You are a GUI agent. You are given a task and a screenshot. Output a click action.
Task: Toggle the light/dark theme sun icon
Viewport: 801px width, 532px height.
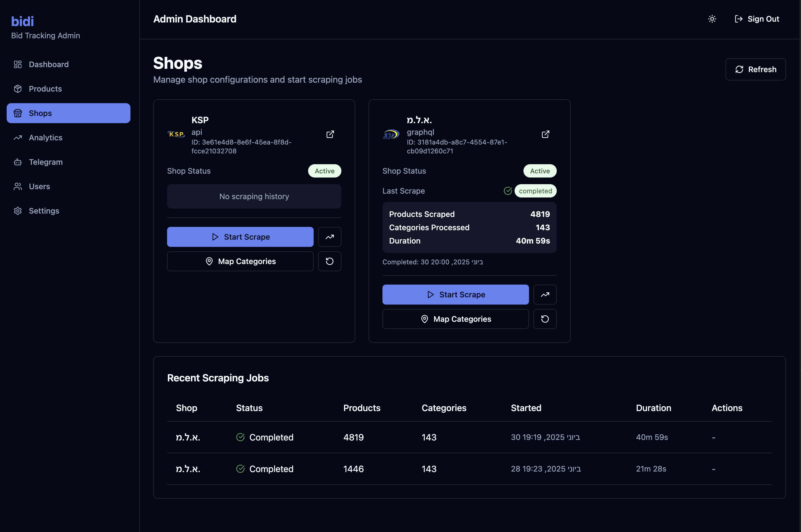712,19
